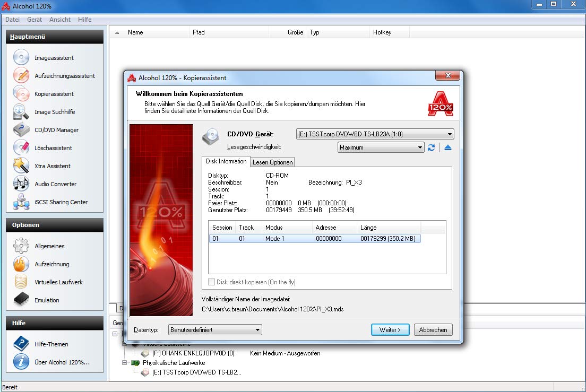Click the (E:) TSSTcorp drive icon in tree
The height and width of the screenshot is (392, 586).
(145, 372)
